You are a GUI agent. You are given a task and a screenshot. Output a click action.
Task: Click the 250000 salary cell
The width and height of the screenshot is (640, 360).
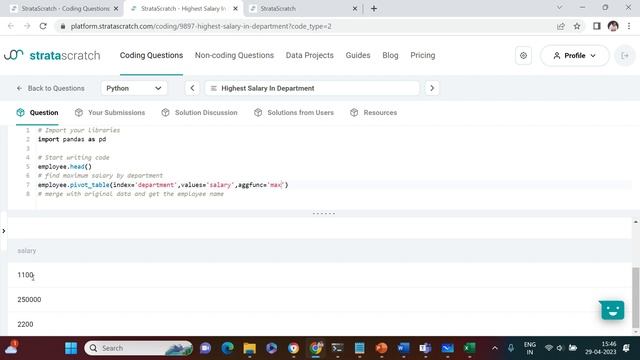[29, 300]
